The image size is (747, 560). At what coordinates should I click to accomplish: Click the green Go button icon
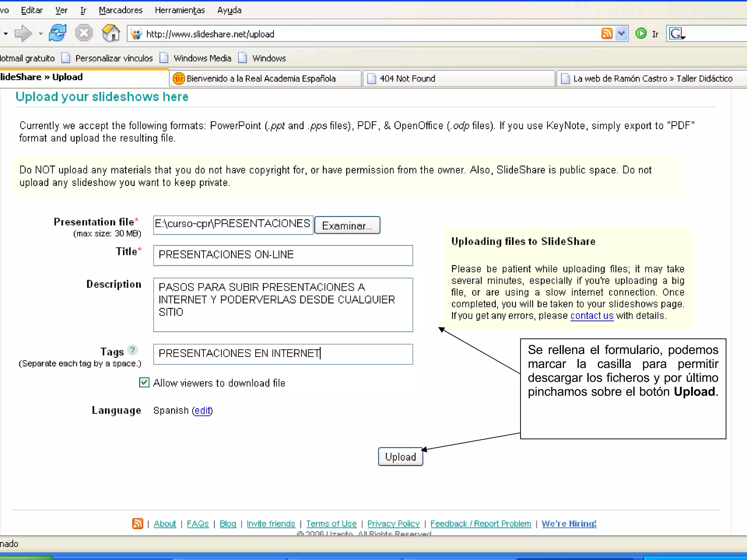tap(641, 34)
